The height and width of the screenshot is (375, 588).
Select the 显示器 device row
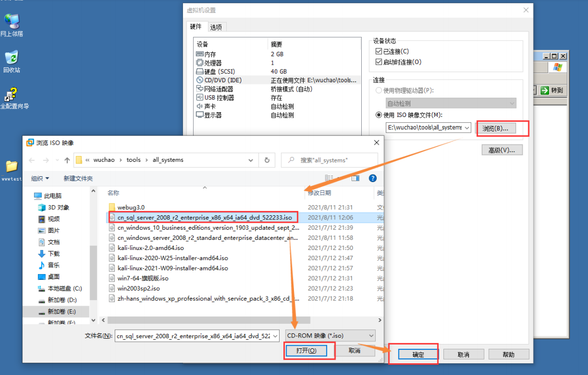click(277, 115)
